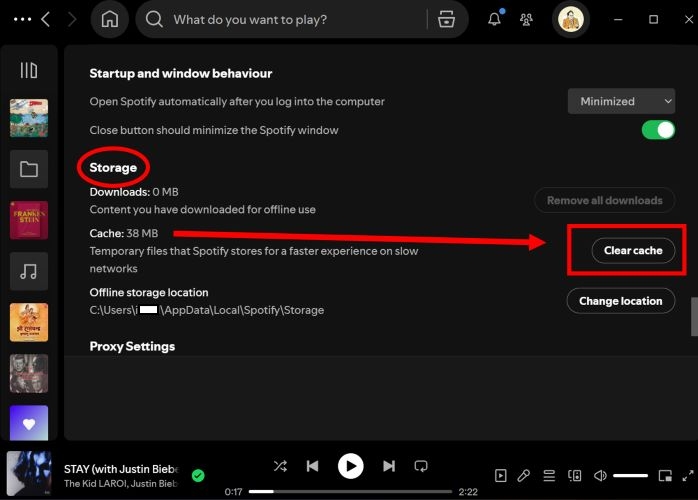Go forward with the right arrow

(72, 20)
